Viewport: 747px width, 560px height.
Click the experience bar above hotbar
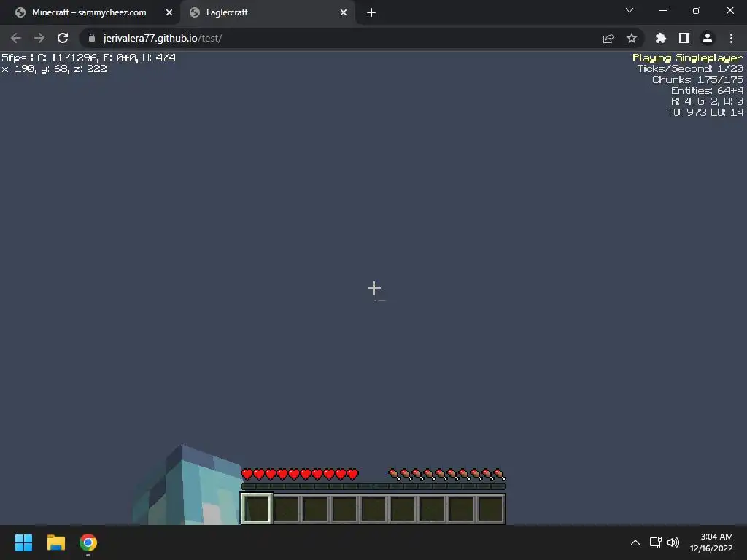point(373,486)
